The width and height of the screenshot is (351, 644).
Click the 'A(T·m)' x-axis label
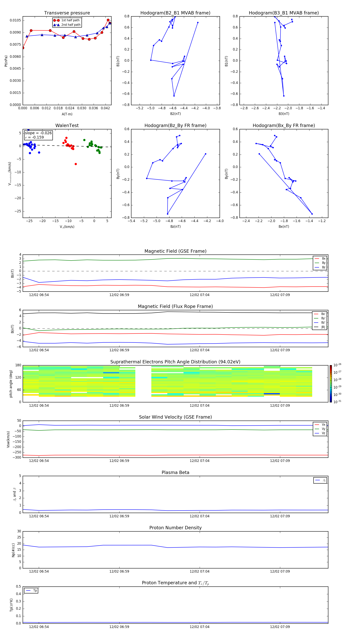(67, 114)
